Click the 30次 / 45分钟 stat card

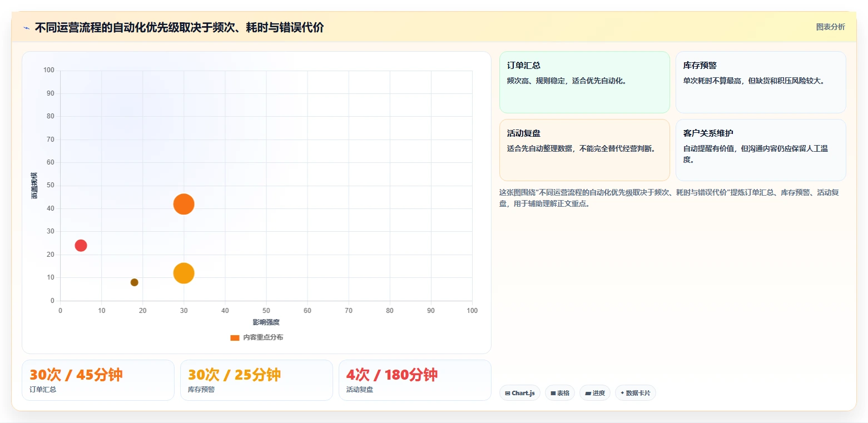click(98, 380)
